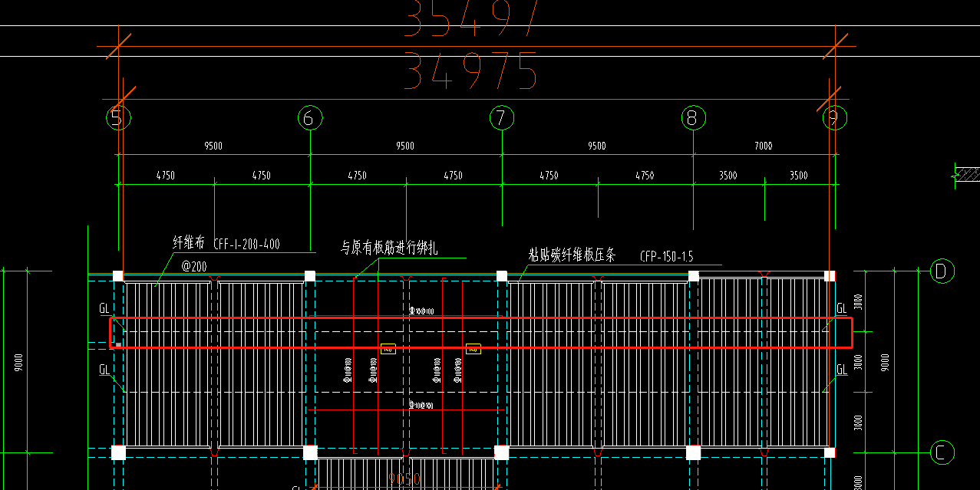Click the 与原有板筋进行绑扎 annotation
This screenshot has height=490, width=980.
coord(389,248)
